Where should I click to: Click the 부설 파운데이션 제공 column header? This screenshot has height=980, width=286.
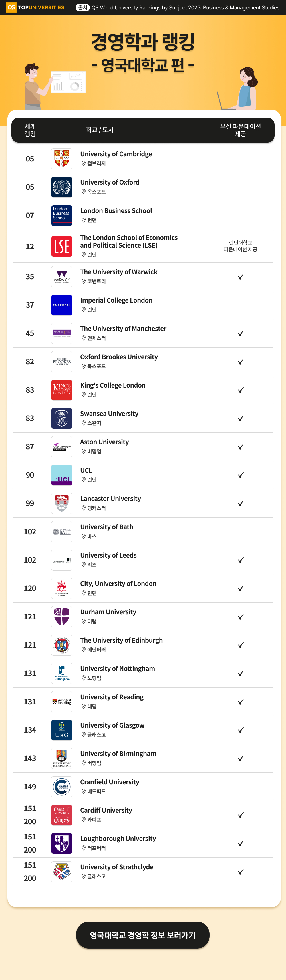(240, 130)
